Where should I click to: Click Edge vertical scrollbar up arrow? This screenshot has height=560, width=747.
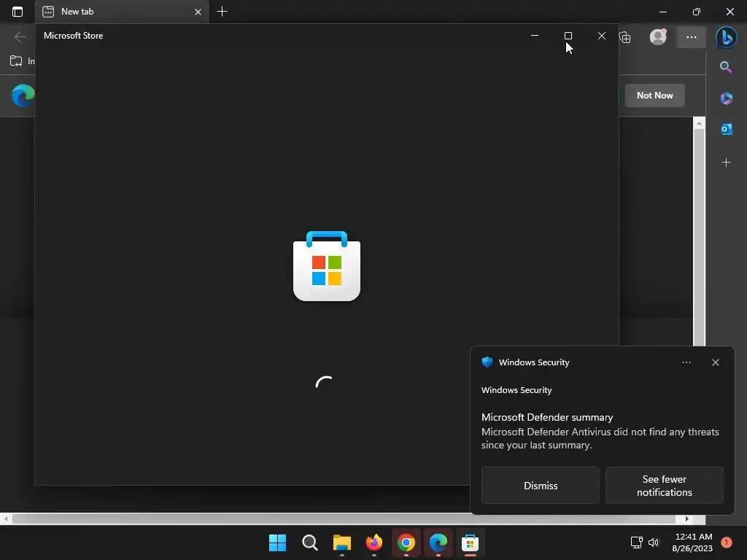click(x=699, y=123)
